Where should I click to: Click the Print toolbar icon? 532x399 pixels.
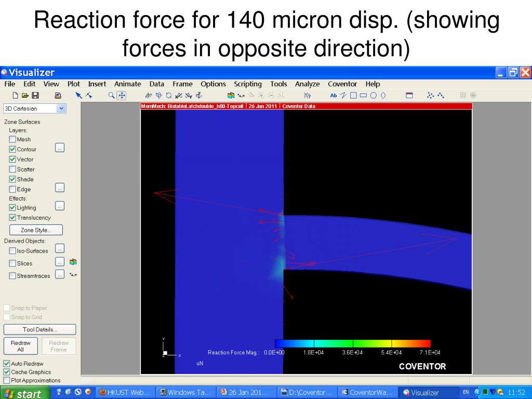(x=58, y=96)
